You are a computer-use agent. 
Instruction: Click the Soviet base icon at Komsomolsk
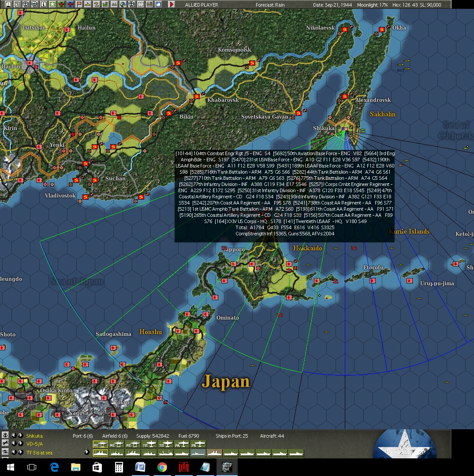(x=252, y=63)
